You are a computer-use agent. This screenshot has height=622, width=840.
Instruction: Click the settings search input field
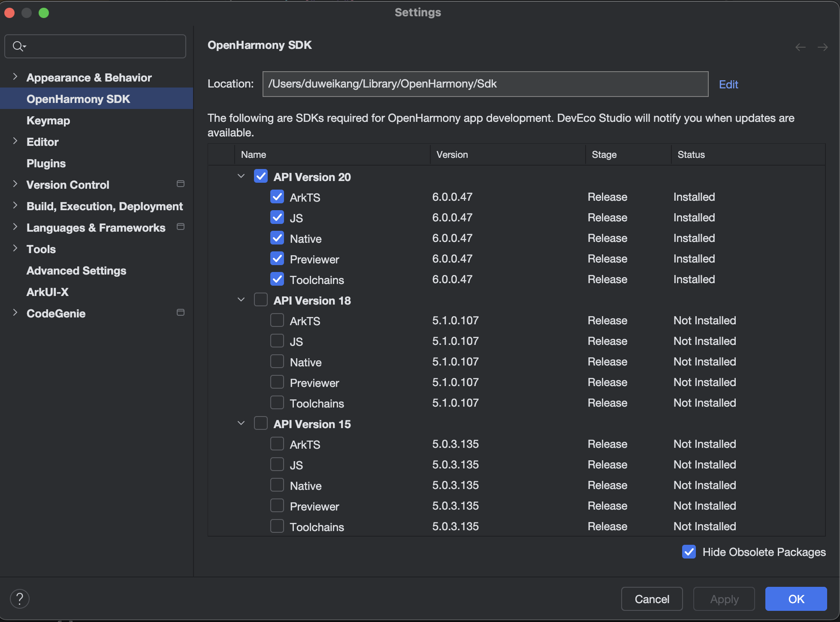tap(103, 46)
